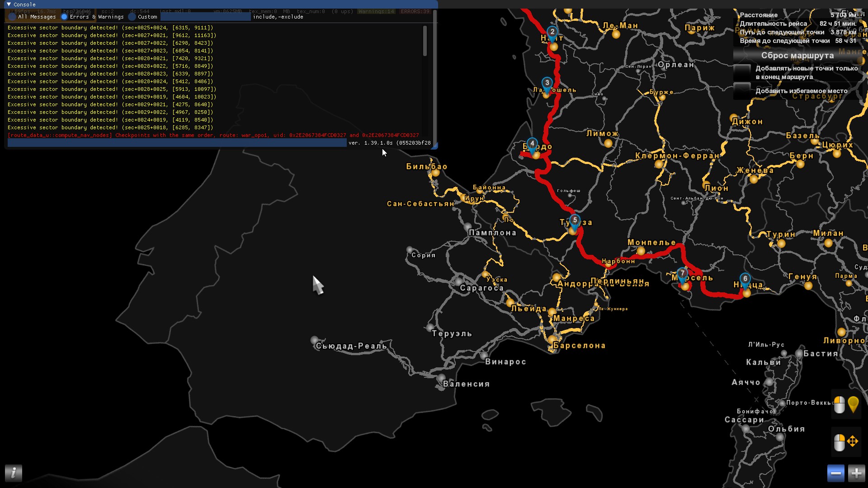Click the Женева city marker dot

tap(754, 179)
